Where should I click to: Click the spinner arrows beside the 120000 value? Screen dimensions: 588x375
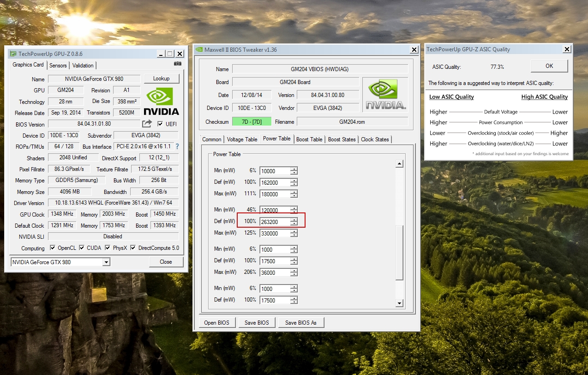(x=294, y=210)
